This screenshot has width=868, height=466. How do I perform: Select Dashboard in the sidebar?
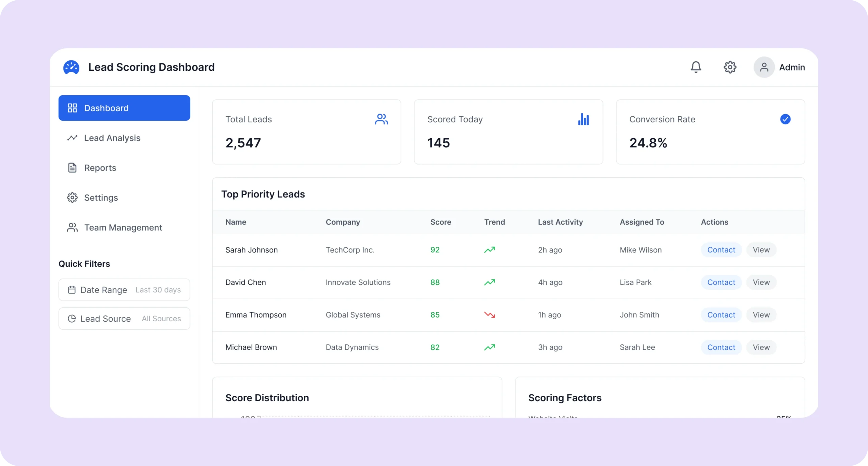[124, 108]
